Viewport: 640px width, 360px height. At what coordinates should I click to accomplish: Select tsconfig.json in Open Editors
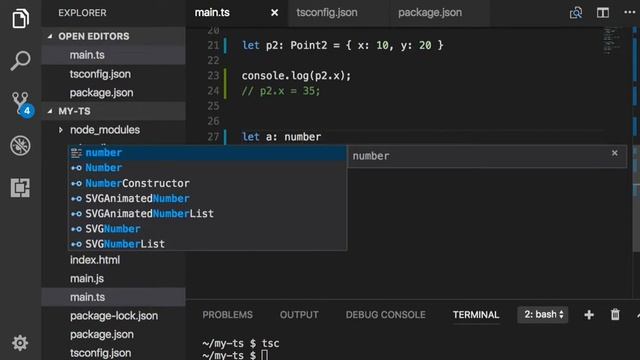(x=113, y=74)
